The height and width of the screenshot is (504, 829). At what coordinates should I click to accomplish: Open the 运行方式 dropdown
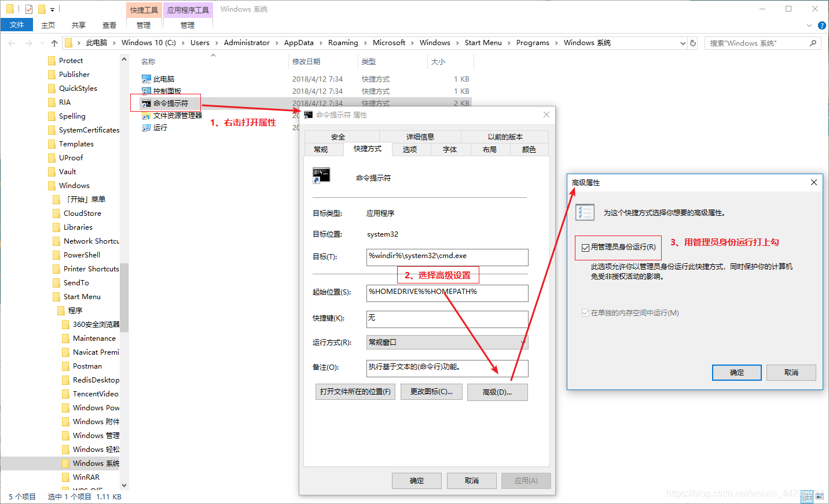click(x=447, y=343)
